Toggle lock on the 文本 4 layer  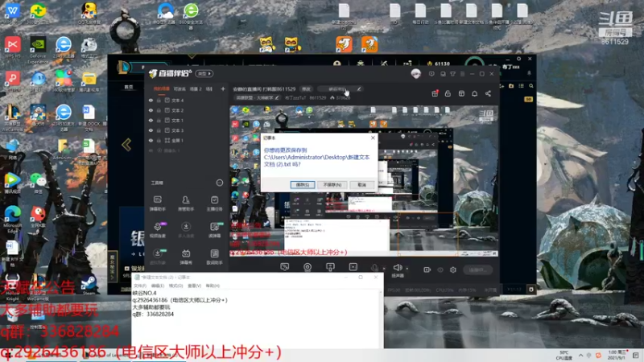point(159,100)
